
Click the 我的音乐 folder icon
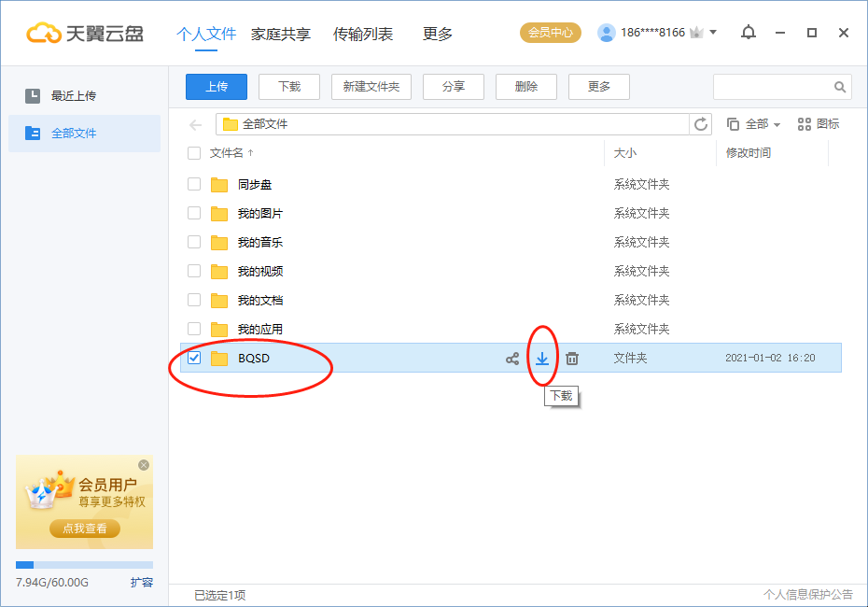219,242
